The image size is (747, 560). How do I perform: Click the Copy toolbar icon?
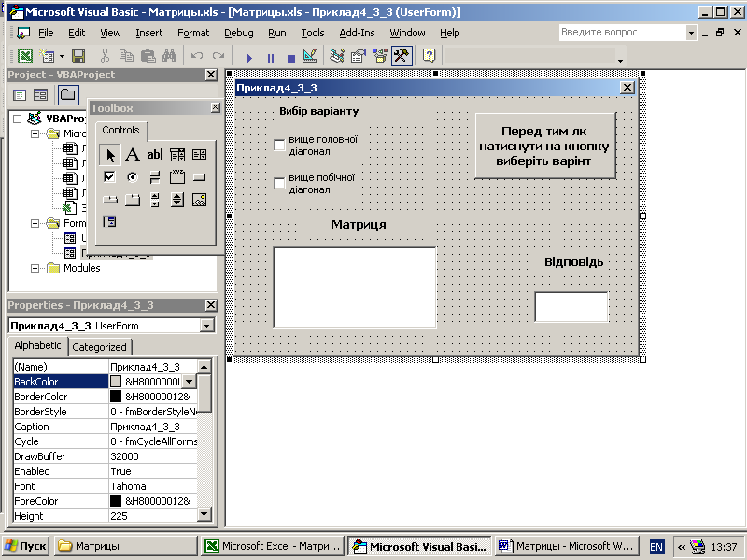tap(126, 57)
